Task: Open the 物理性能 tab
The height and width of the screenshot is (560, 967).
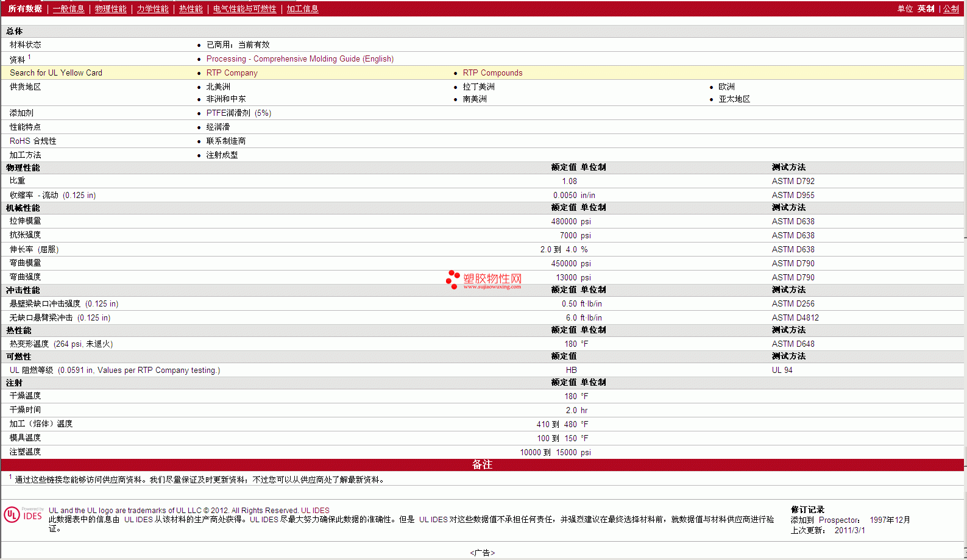Action: (110, 9)
